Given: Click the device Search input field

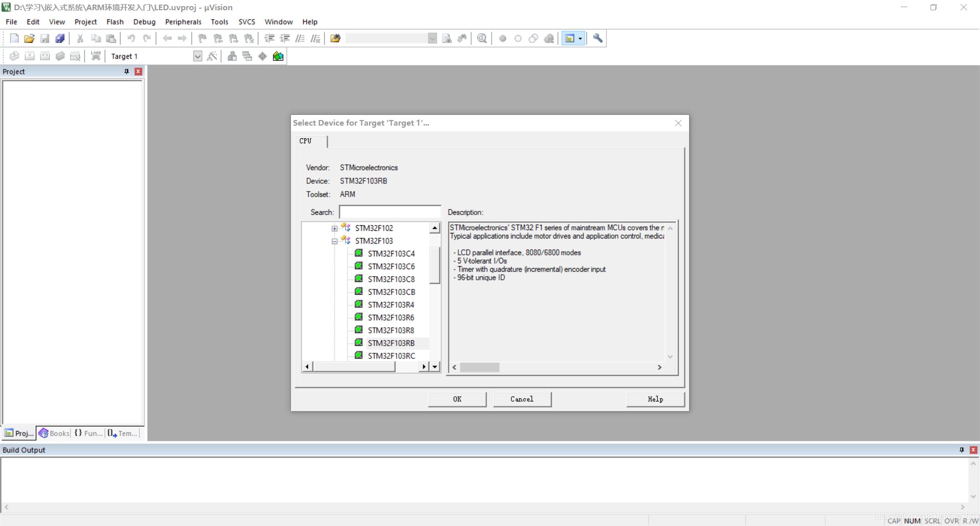Looking at the screenshot, I should [x=390, y=212].
